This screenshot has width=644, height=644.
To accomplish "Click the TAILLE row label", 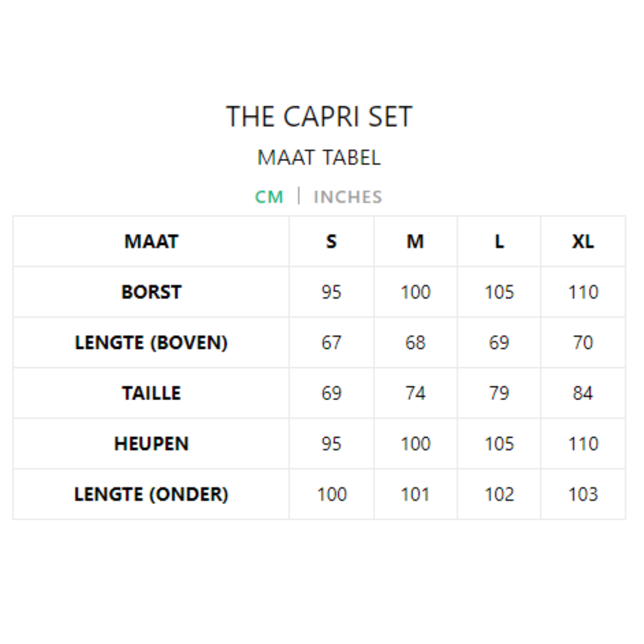I will [151, 394].
